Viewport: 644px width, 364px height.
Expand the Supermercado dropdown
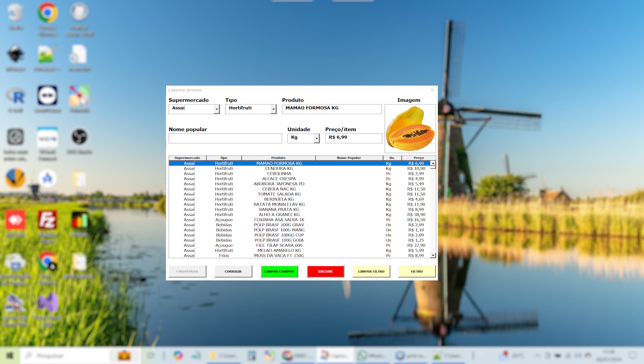(217, 109)
